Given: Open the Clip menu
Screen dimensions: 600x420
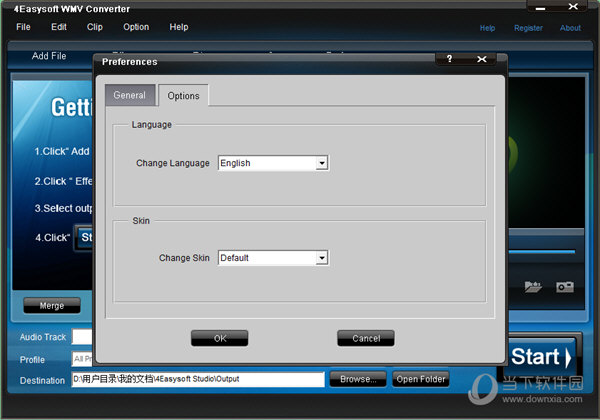Looking at the screenshot, I should [95, 27].
